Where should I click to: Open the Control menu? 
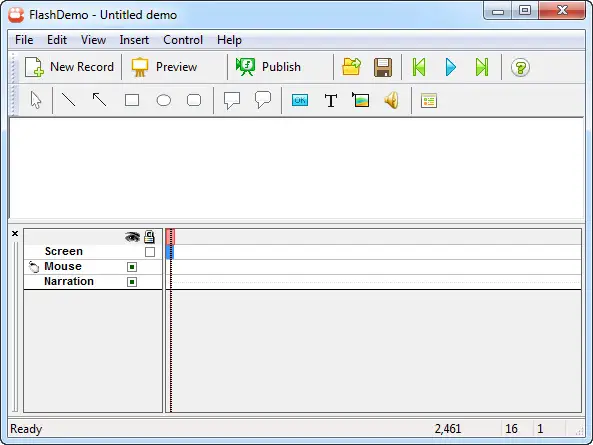point(183,40)
